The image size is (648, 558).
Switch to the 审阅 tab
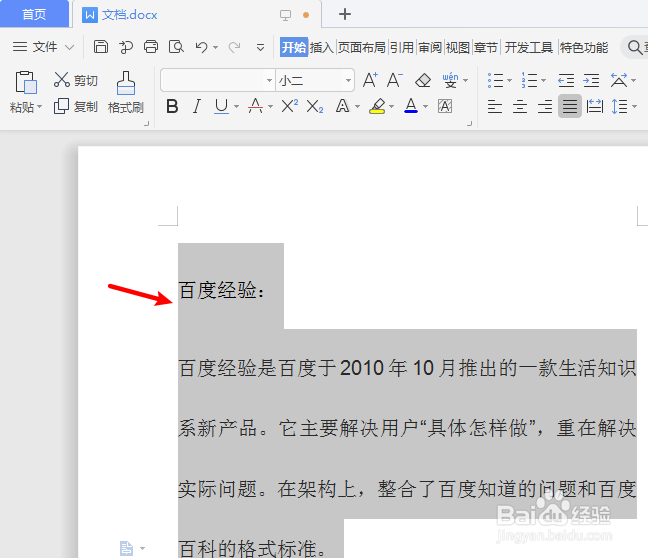pos(430,48)
